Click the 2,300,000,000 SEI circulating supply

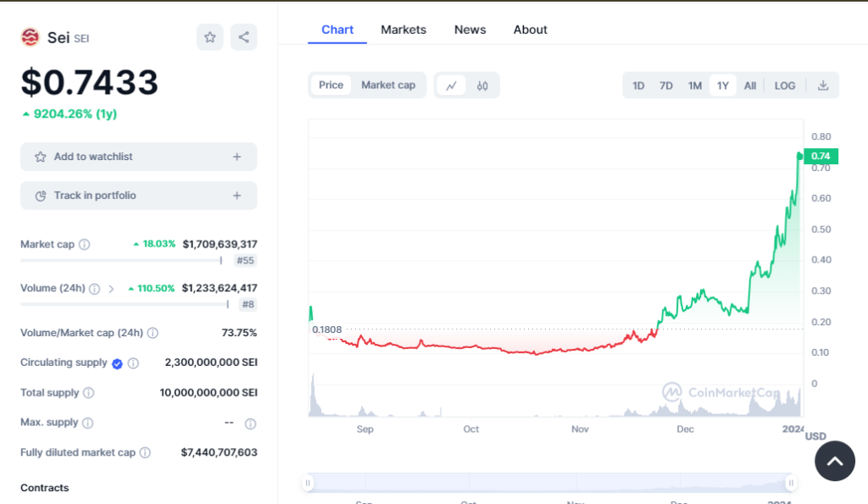point(211,363)
